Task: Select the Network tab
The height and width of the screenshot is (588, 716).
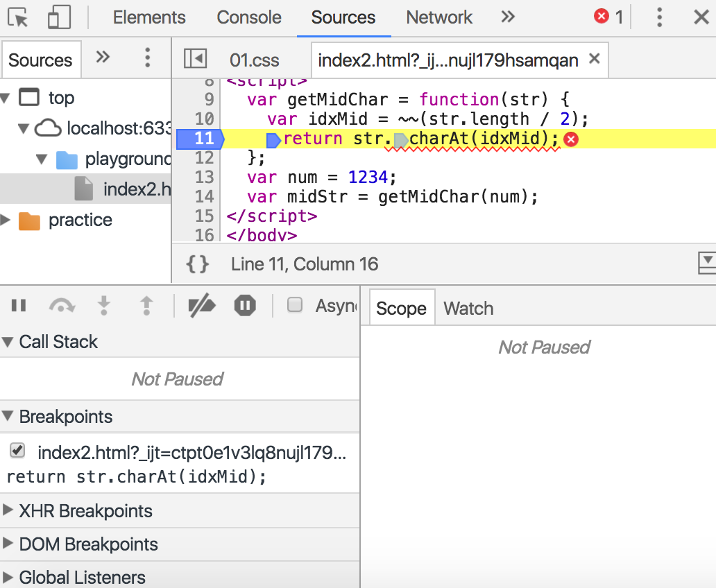Action: [x=439, y=17]
